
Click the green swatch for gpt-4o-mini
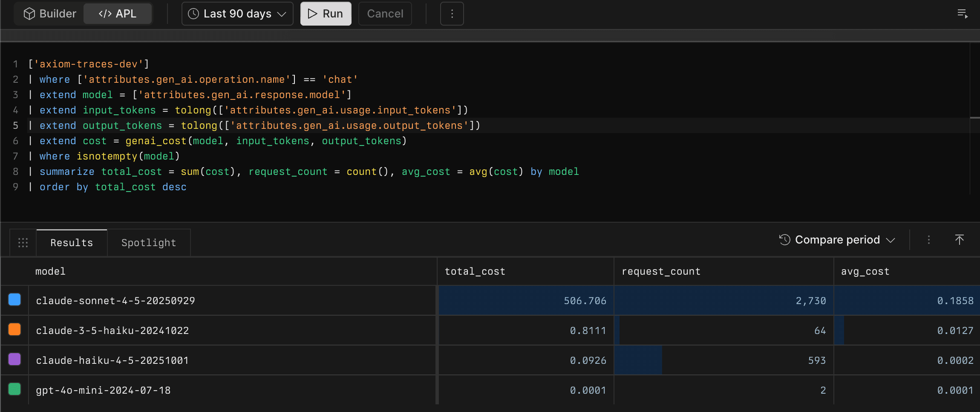point(14,389)
